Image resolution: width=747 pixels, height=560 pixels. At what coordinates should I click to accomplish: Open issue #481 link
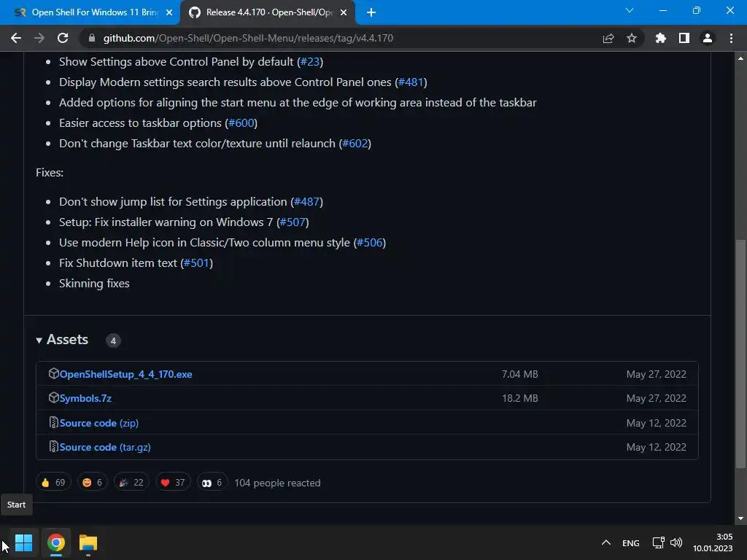[x=411, y=82]
